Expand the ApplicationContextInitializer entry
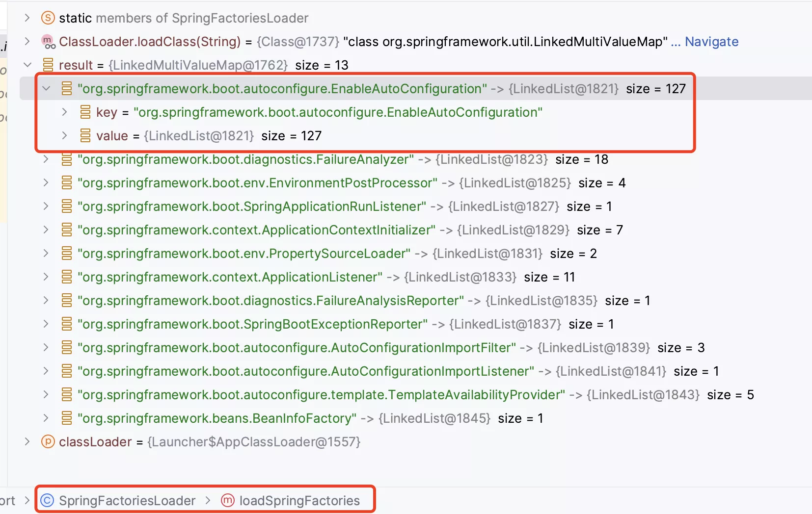812x514 pixels. [x=46, y=230]
